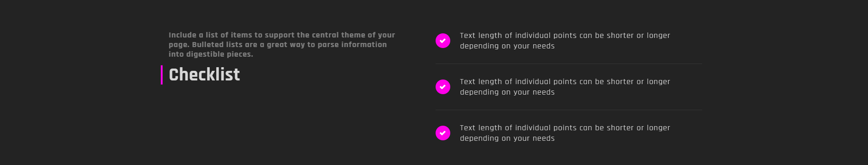Click the third magenta checkmark icon
The width and height of the screenshot is (868, 165).
click(443, 133)
